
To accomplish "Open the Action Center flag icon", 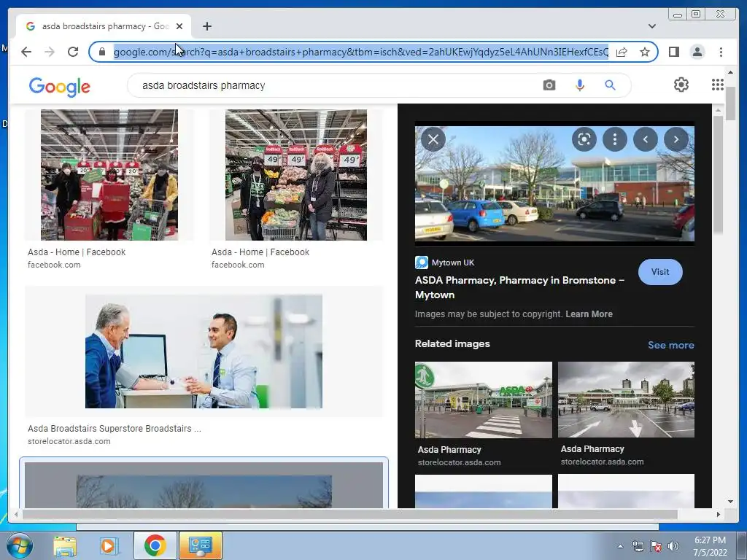I will pyautogui.click(x=656, y=547).
